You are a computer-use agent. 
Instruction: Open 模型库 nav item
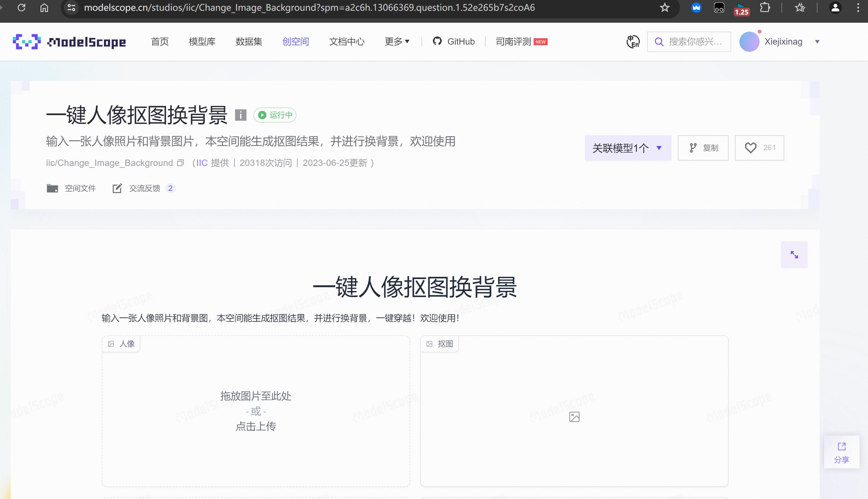pyautogui.click(x=202, y=41)
